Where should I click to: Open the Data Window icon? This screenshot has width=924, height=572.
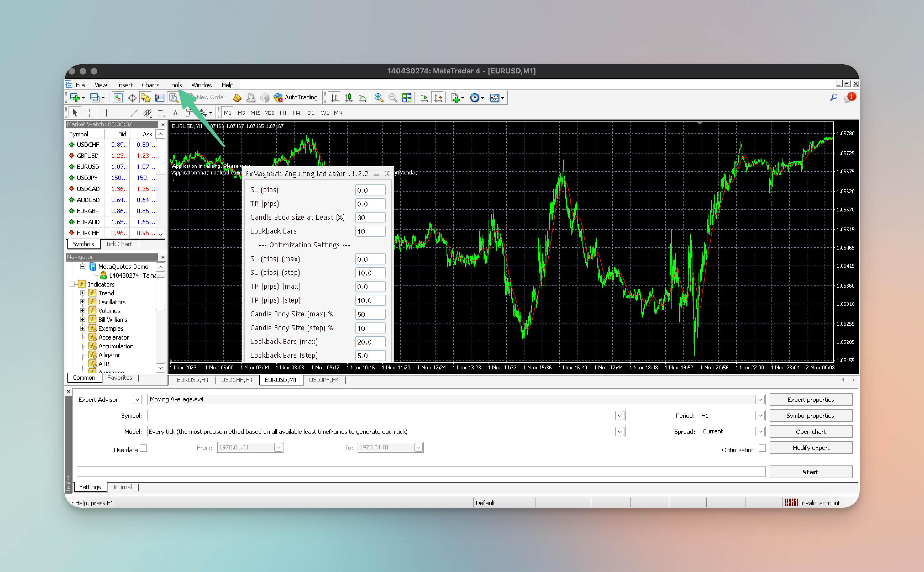click(x=132, y=98)
